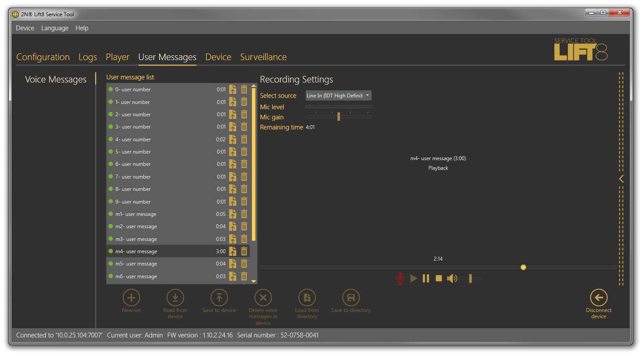Delete the m4- user message with trash icon

244,251
